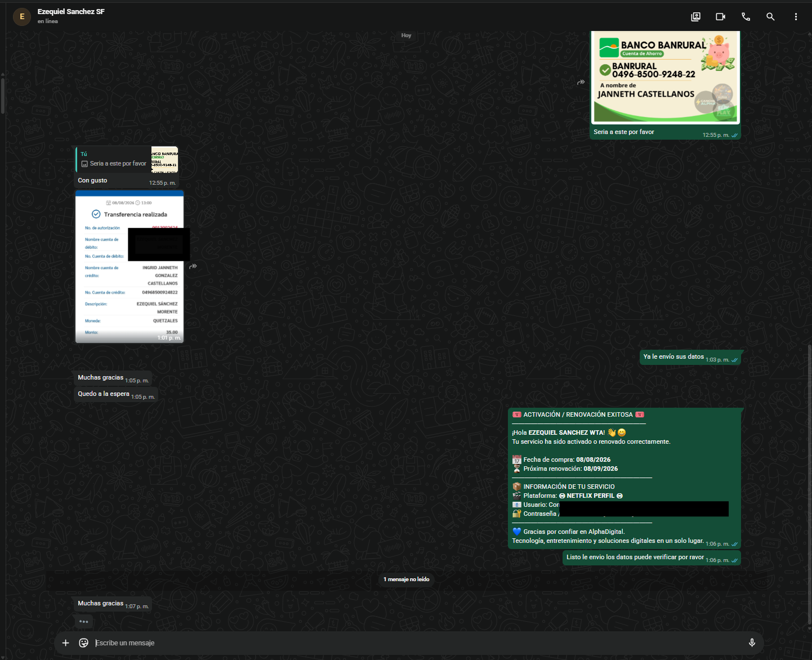Start a voice message with the microphone

(752, 643)
